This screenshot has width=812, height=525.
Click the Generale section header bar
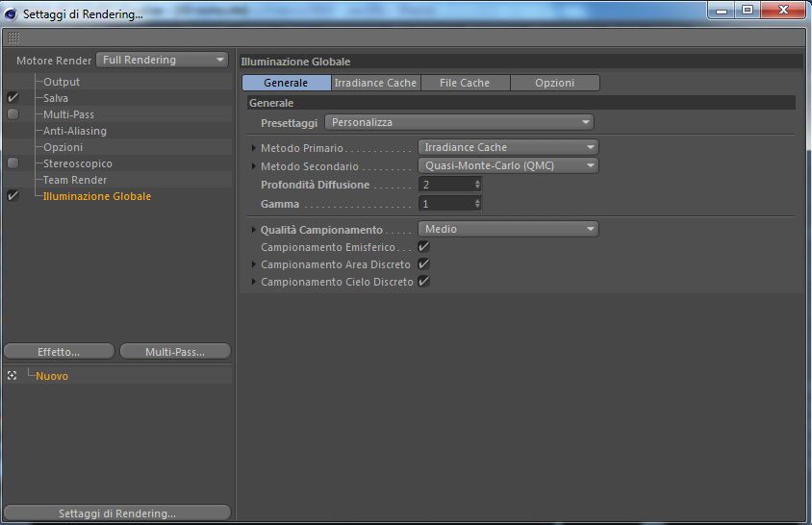tap(521, 103)
